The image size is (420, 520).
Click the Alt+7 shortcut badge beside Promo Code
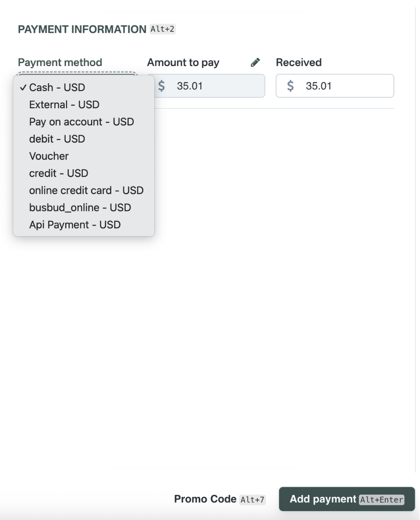pyautogui.click(x=253, y=499)
